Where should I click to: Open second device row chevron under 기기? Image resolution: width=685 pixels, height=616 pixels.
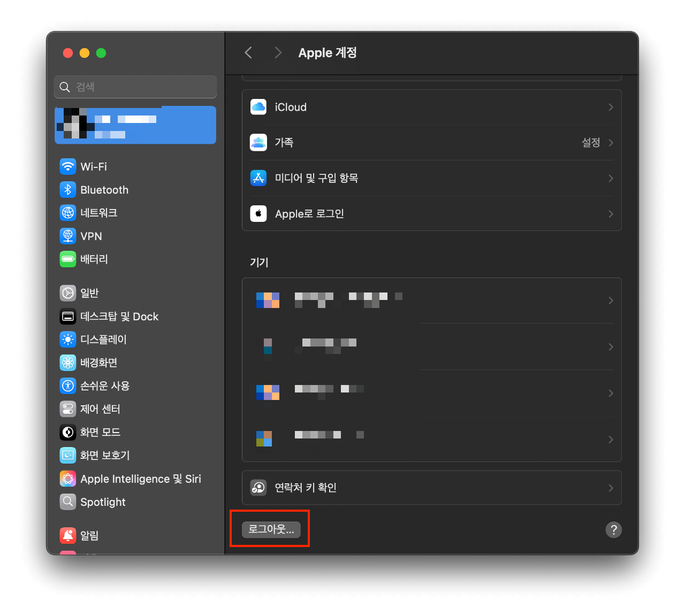pos(611,347)
